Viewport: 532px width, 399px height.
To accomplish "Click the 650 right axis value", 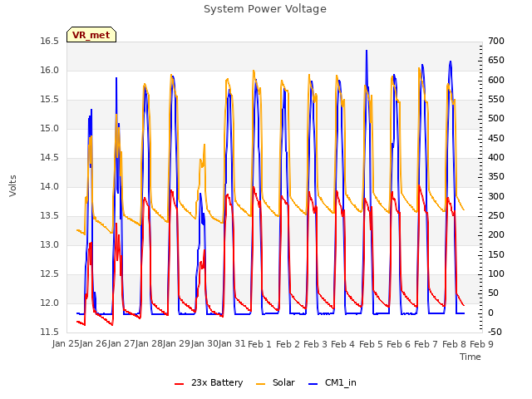I will tap(496, 61).
